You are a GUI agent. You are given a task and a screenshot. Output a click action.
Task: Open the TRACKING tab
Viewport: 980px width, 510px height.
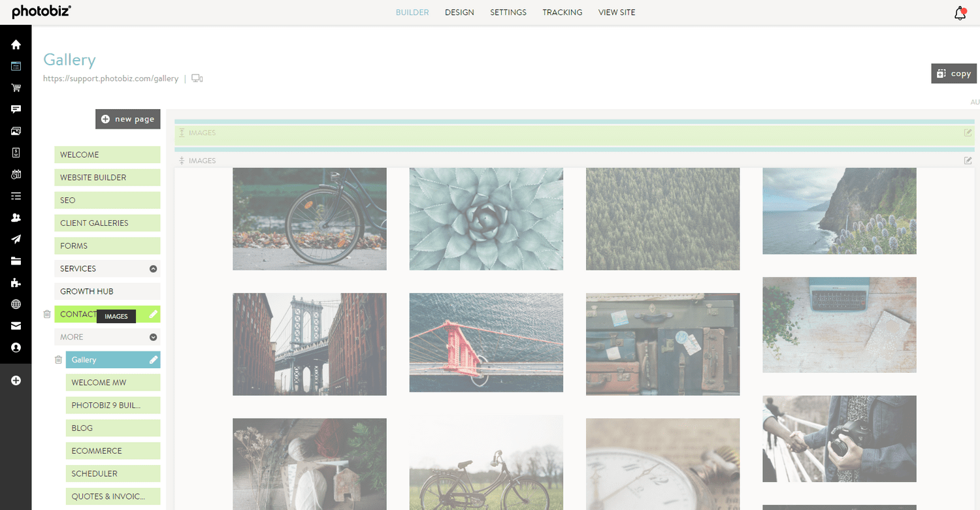tap(562, 12)
